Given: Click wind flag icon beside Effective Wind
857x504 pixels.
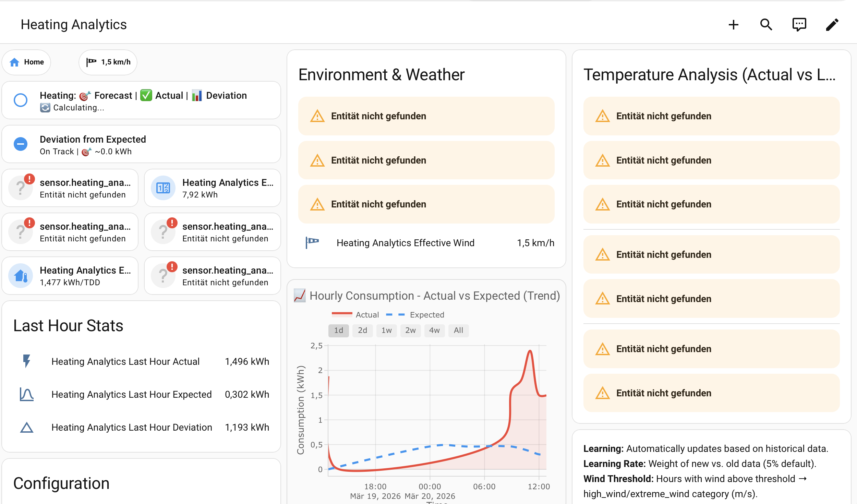Looking at the screenshot, I should click(x=312, y=242).
